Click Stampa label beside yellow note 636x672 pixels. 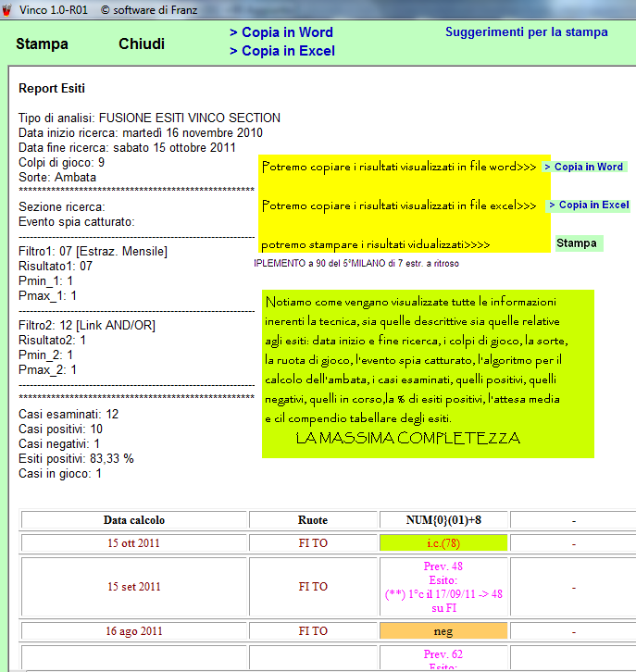577,243
